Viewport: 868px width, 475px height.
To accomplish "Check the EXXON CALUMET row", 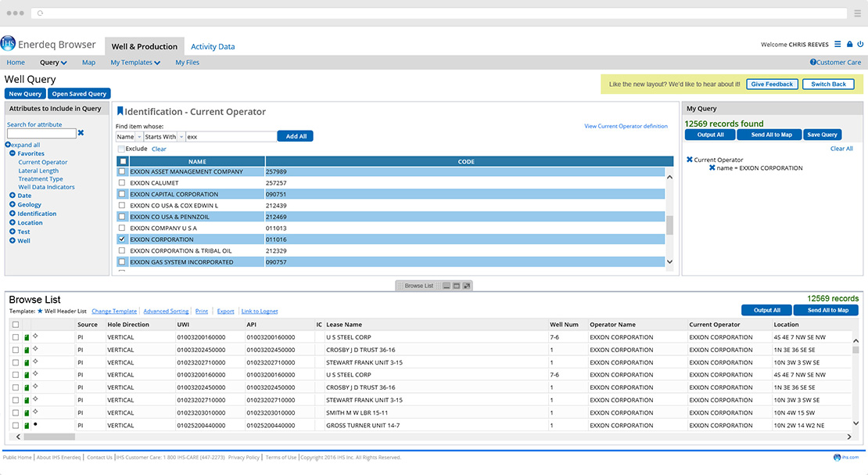I will [x=122, y=183].
